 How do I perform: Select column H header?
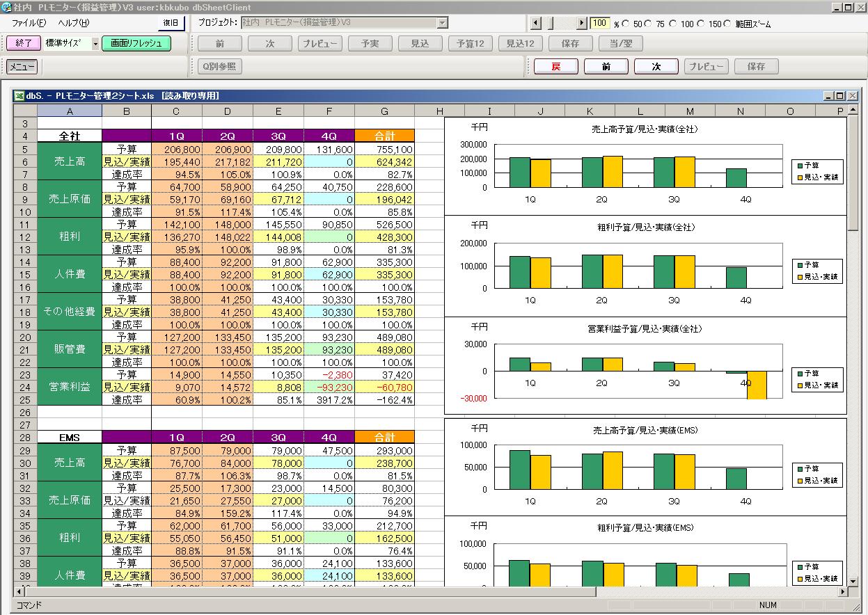(x=440, y=111)
